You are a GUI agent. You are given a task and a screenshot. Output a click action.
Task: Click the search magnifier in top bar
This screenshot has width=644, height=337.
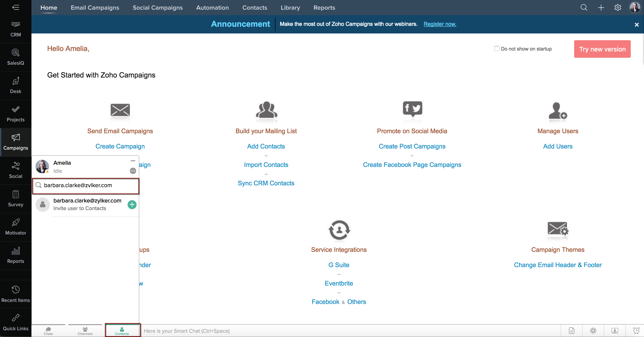click(584, 7)
